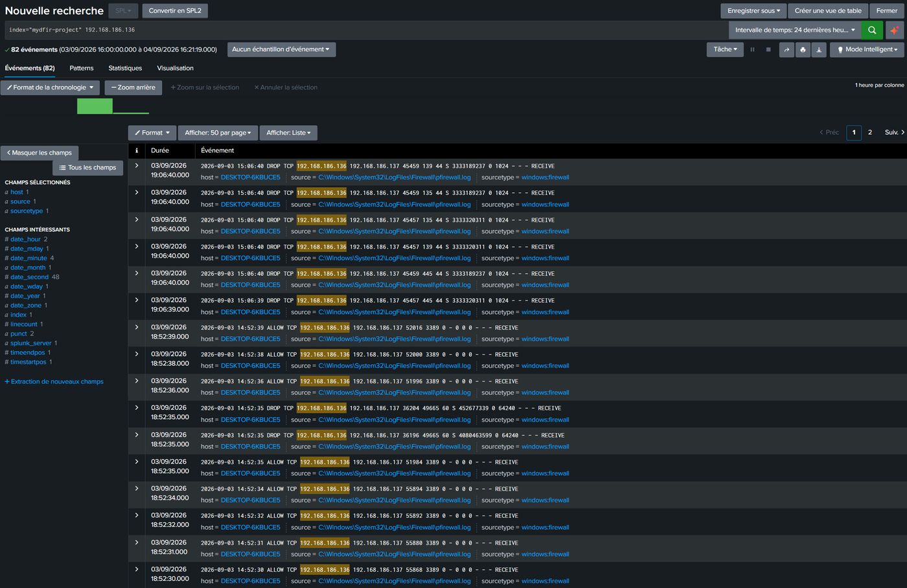This screenshot has height=588, width=907.
Task: Expand event at 18:52:30.000
Action: click(x=137, y=569)
